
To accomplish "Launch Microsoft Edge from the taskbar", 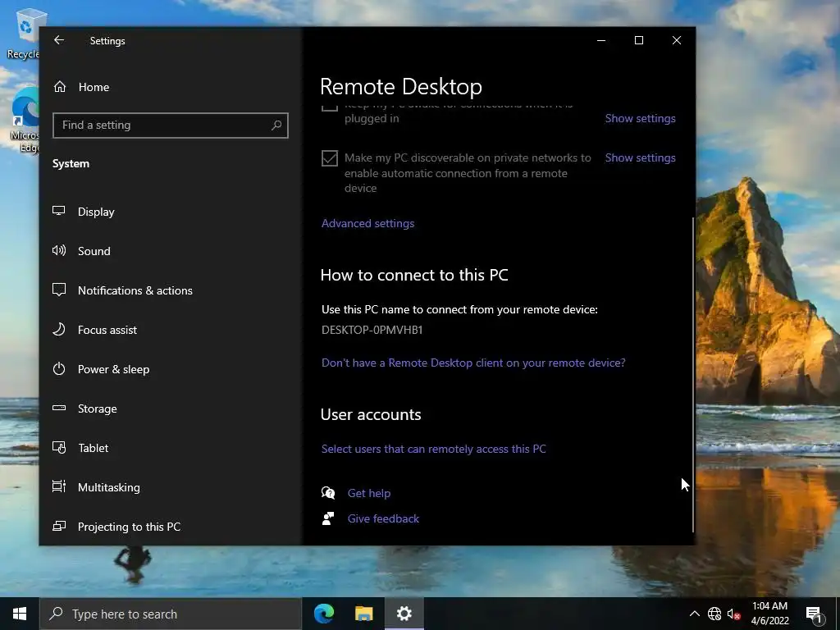I will [324, 614].
